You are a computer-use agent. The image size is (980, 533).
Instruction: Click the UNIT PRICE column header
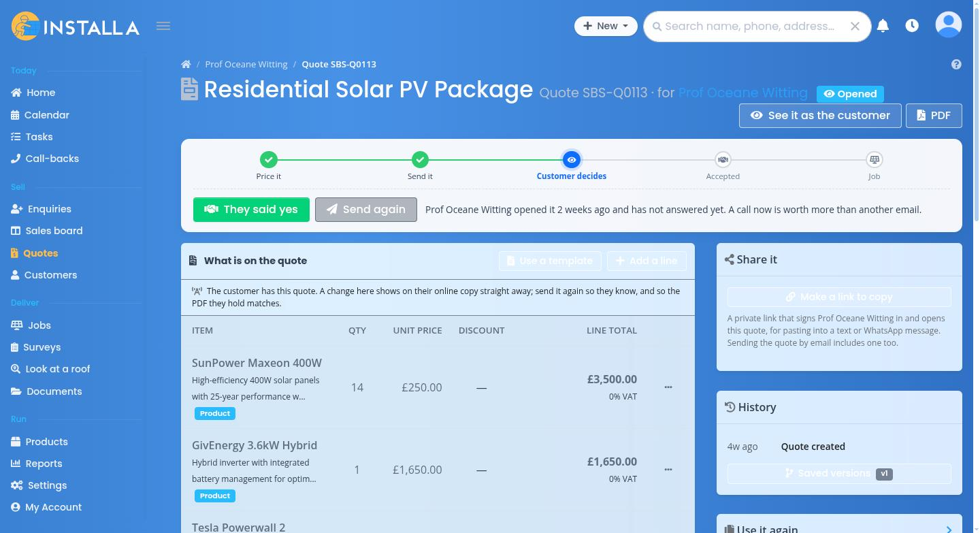point(417,330)
